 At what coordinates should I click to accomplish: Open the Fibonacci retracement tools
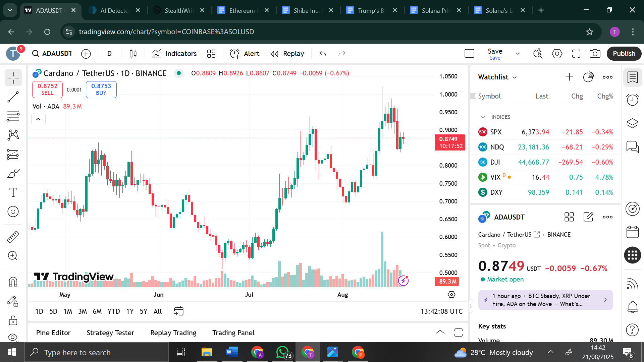tap(13, 116)
